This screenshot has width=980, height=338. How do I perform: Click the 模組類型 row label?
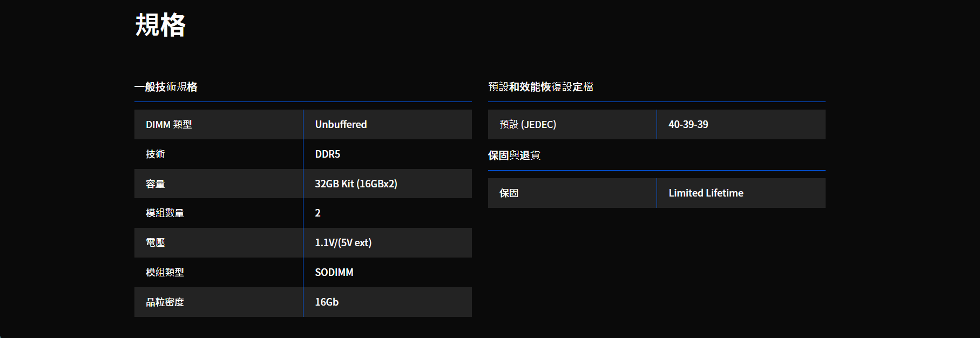coord(165,273)
